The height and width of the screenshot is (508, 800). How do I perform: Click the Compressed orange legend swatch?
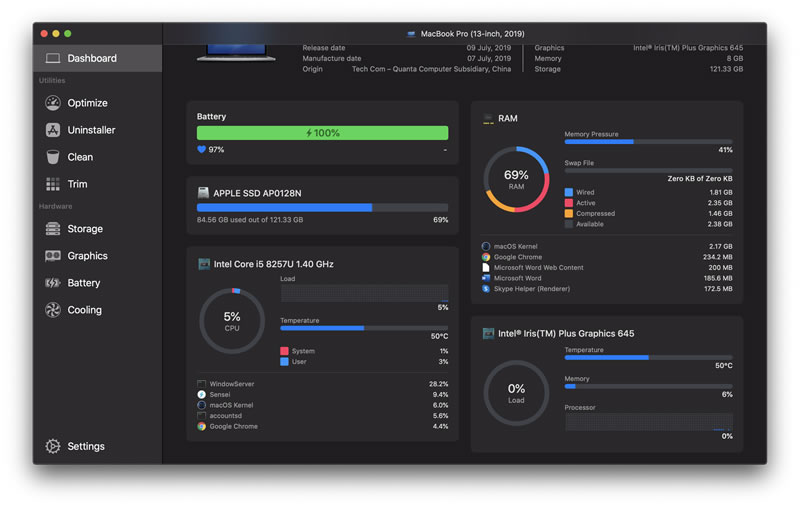point(569,214)
